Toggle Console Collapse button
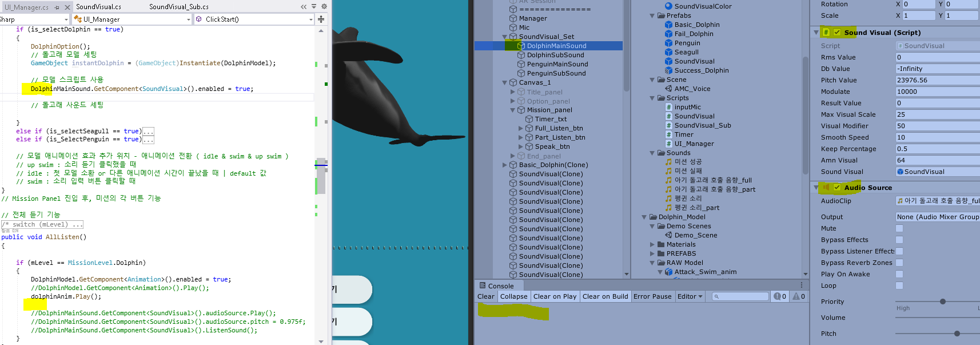 pyautogui.click(x=513, y=296)
